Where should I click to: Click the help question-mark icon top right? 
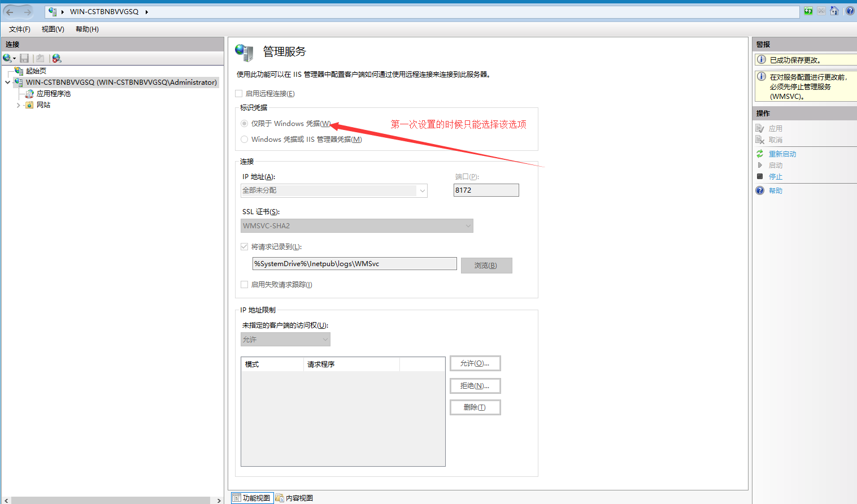point(849,10)
